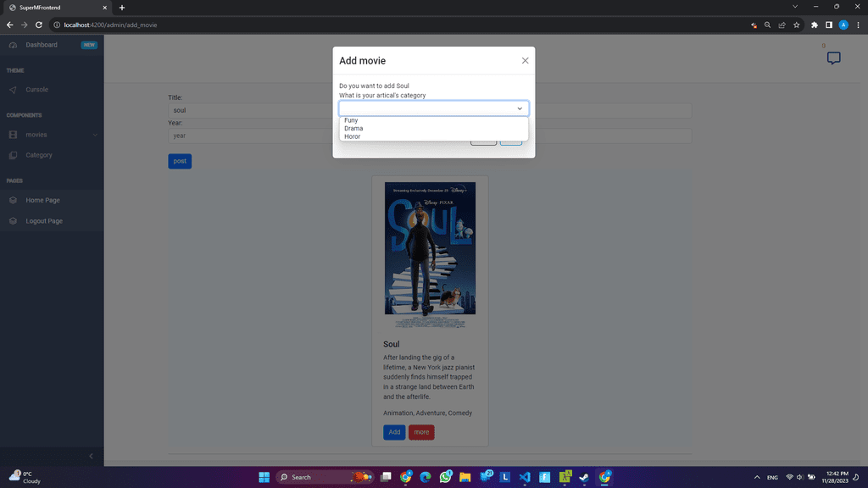Choose Drama from category list
868x488 pixels.
pyautogui.click(x=353, y=129)
